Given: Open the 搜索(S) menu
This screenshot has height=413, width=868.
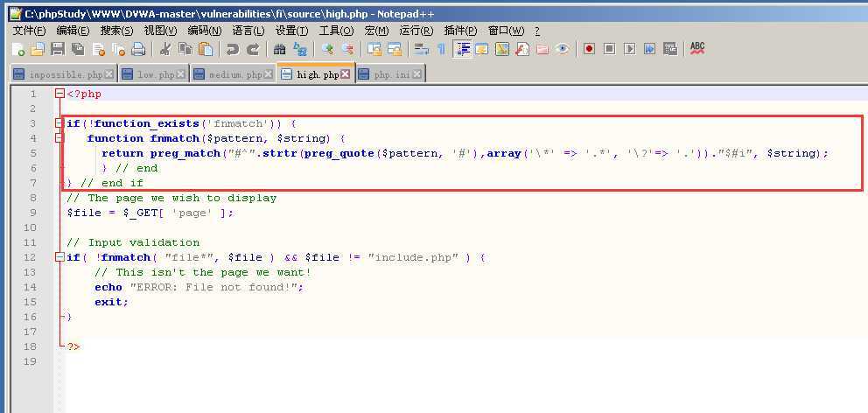Looking at the screenshot, I should tap(116, 31).
